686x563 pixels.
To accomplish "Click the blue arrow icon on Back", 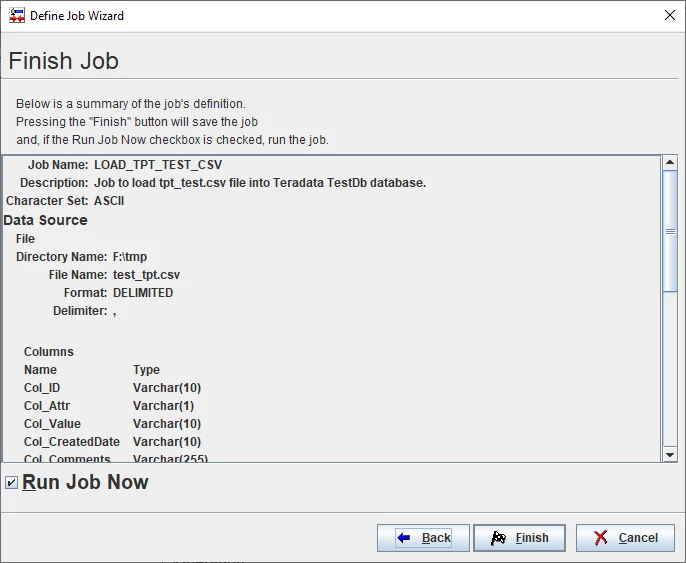I will pyautogui.click(x=404, y=538).
